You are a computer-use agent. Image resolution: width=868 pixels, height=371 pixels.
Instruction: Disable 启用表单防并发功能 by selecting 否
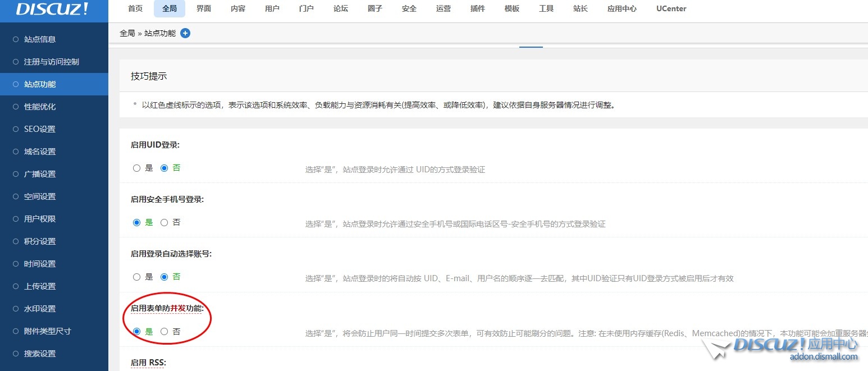click(x=163, y=331)
